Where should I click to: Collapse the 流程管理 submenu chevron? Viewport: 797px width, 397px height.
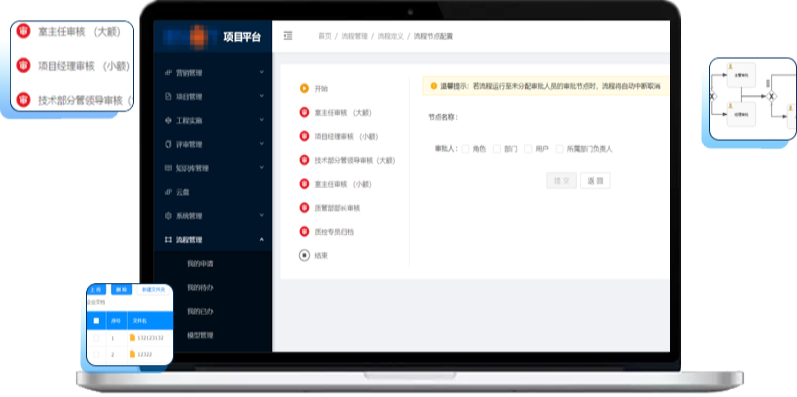(x=262, y=239)
